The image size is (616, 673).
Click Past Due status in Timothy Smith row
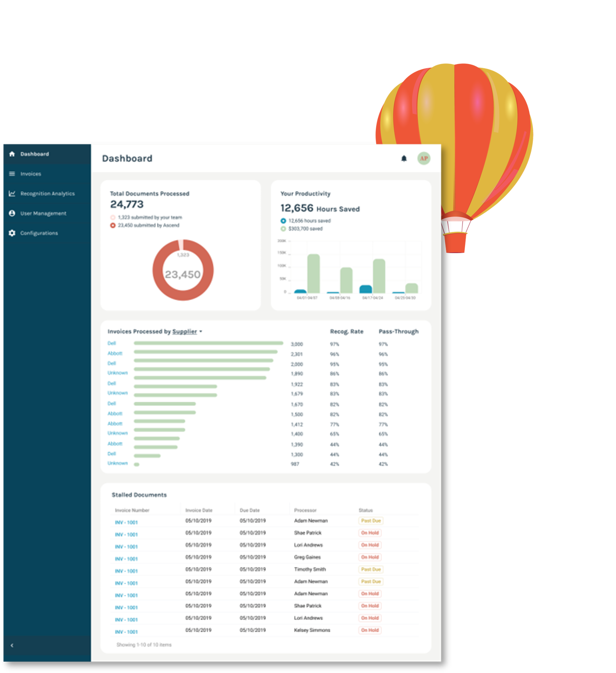(x=371, y=569)
